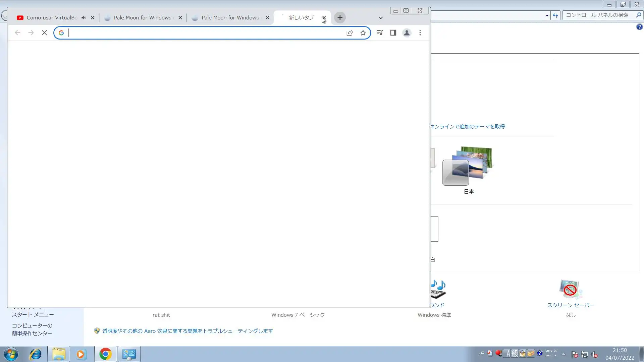Switch to the second Pale Moon tab
The width and height of the screenshot is (644, 362).
click(x=230, y=18)
